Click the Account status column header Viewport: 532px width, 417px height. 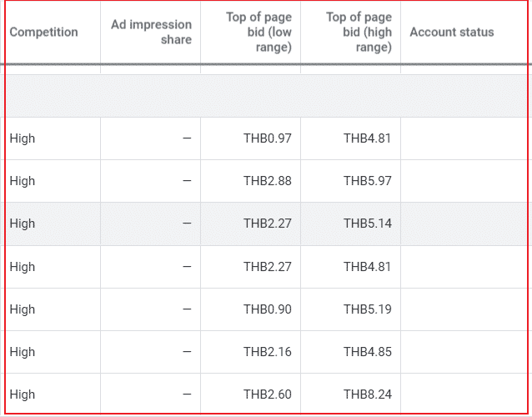click(x=451, y=33)
